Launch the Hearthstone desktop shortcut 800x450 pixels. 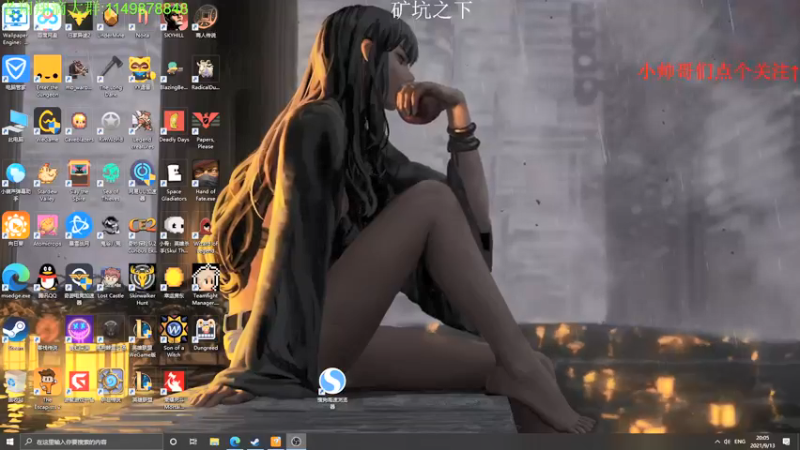click(x=111, y=385)
